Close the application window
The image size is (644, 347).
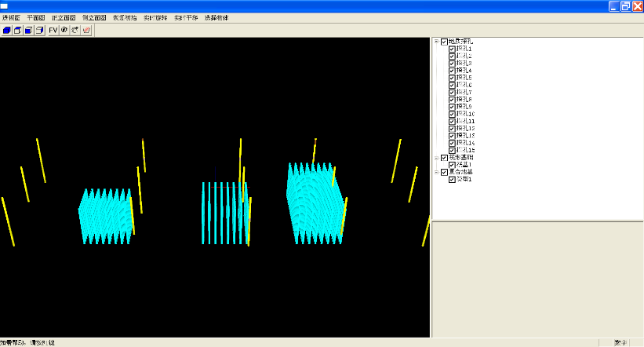638,5
